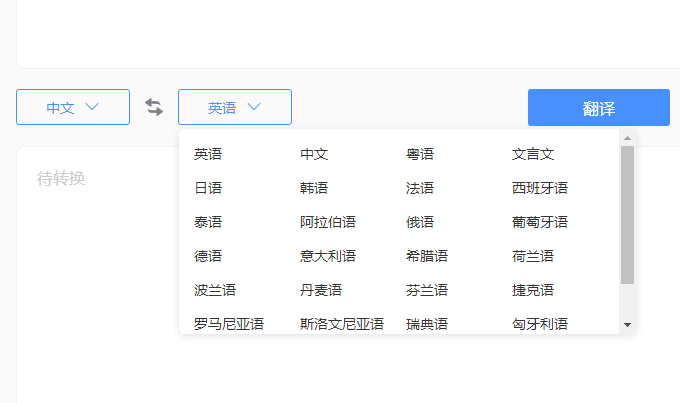Choose 阿拉伯语 option

(x=328, y=222)
